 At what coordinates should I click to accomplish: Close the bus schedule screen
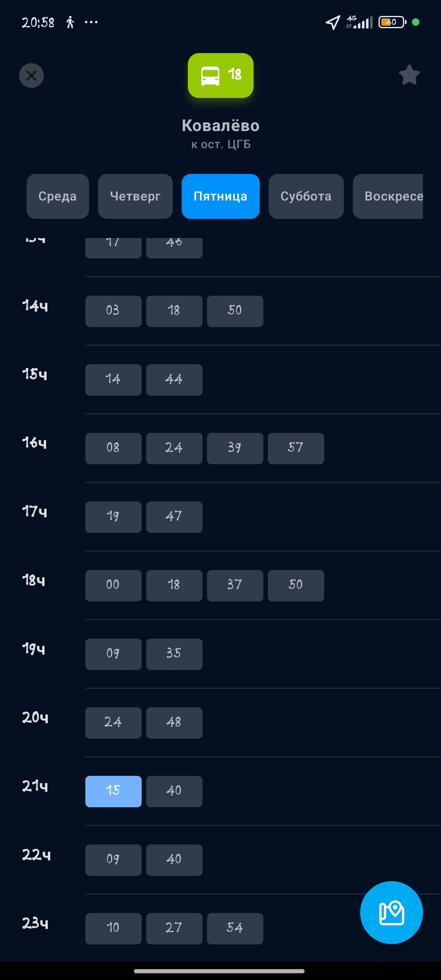click(x=31, y=76)
